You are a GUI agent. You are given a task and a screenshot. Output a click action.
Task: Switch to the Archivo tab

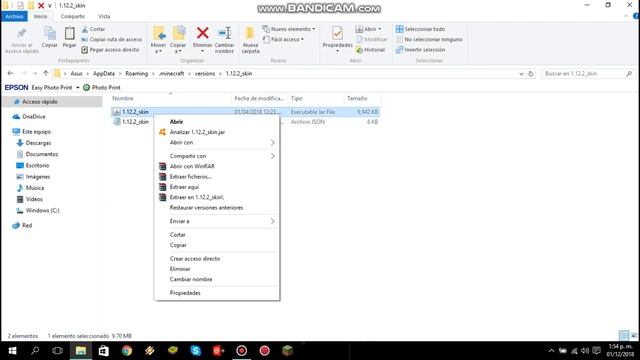click(14, 16)
